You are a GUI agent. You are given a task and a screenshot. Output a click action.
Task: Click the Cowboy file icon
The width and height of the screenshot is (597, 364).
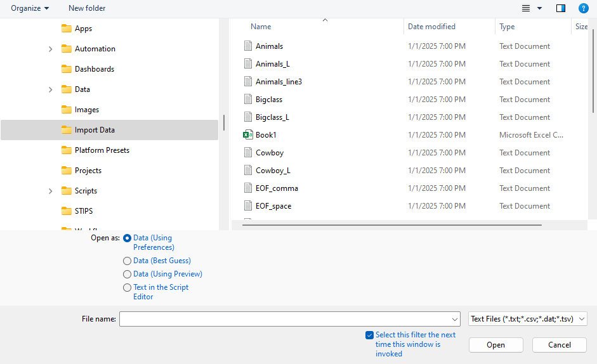[248, 153]
